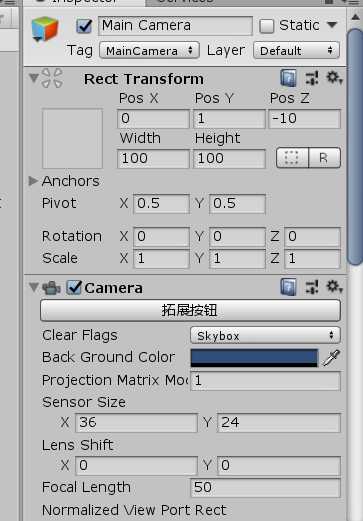The width and height of the screenshot is (363, 521).
Task: Click the Projection Matrix Mode field
Action: [266, 380]
